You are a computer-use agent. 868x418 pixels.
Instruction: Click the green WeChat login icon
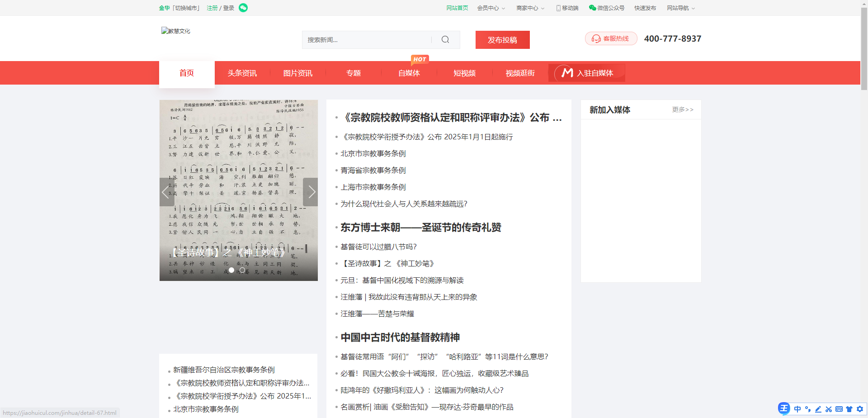point(243,8)
